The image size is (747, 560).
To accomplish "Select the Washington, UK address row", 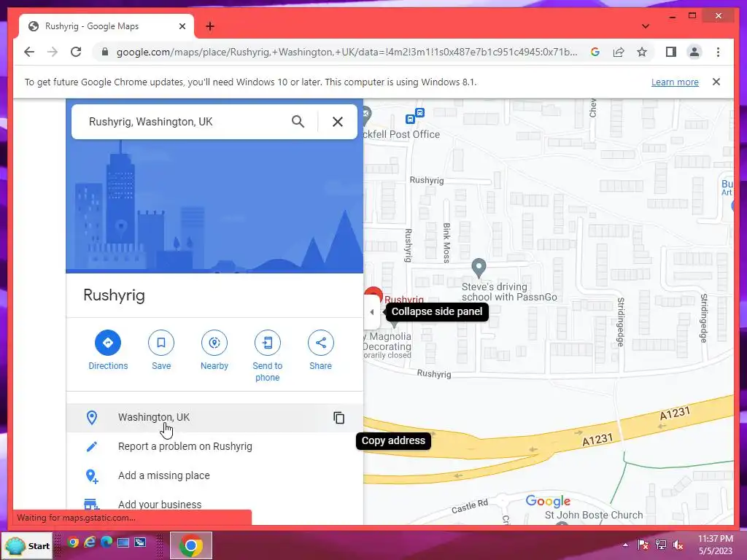I will 214,418.
